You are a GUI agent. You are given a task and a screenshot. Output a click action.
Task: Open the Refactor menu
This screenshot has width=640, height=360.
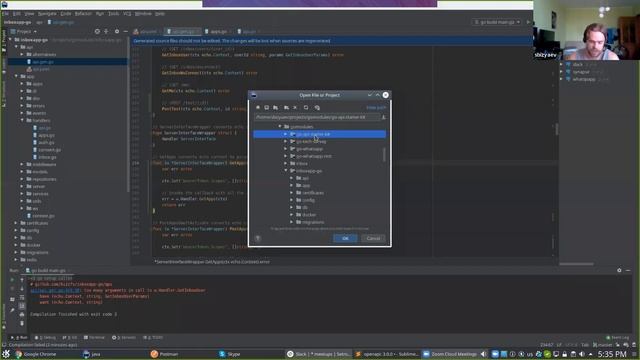click(x=83, y=13)
